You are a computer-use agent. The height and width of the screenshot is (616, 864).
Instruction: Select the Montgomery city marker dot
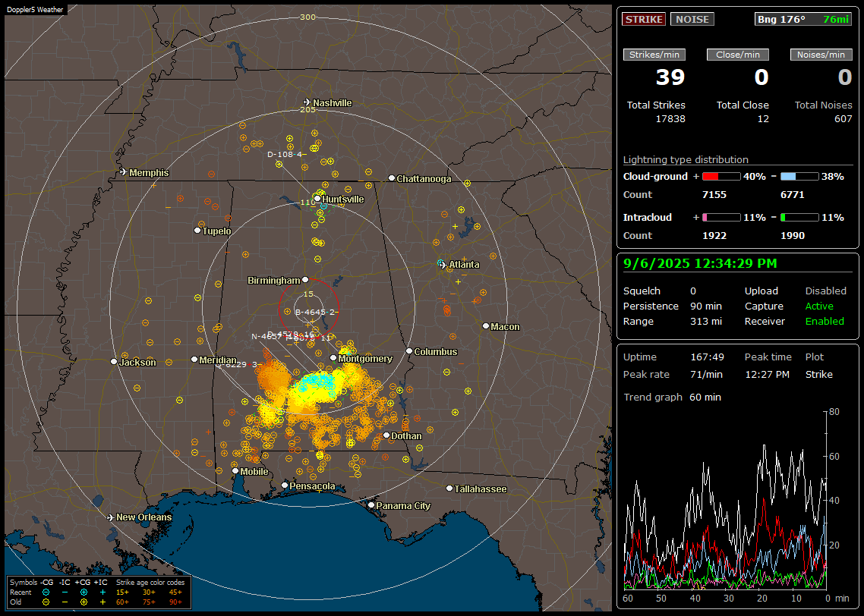tap(333, 358)
